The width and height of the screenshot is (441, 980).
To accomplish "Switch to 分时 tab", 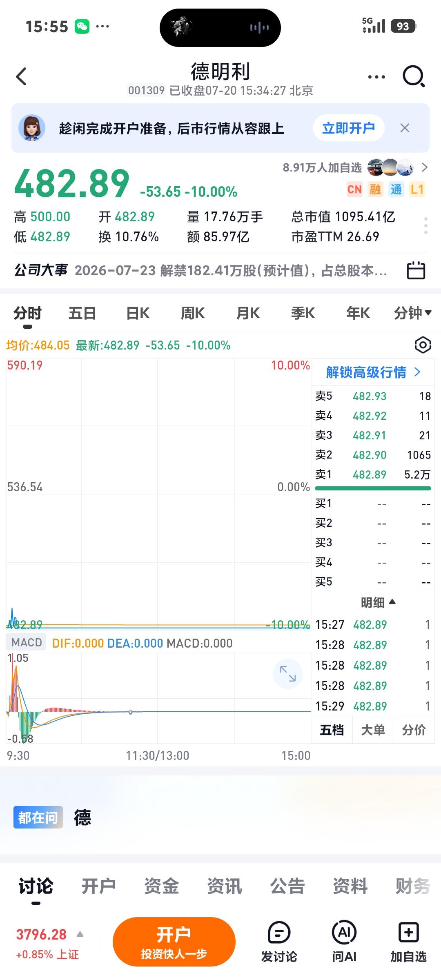I will tap(27, 313).
